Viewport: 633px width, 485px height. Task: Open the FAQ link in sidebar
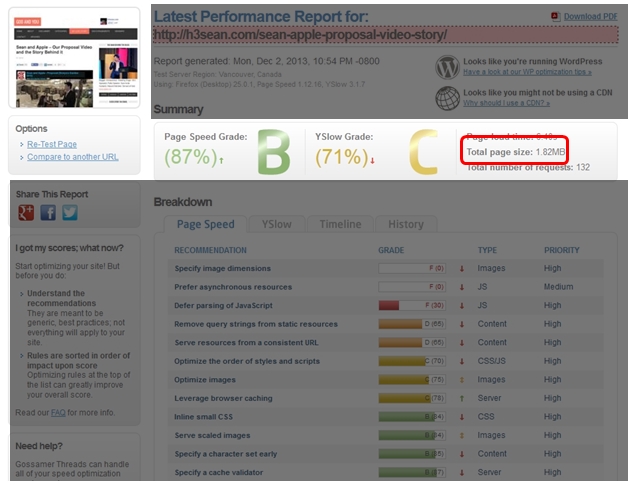click(58, 412)
